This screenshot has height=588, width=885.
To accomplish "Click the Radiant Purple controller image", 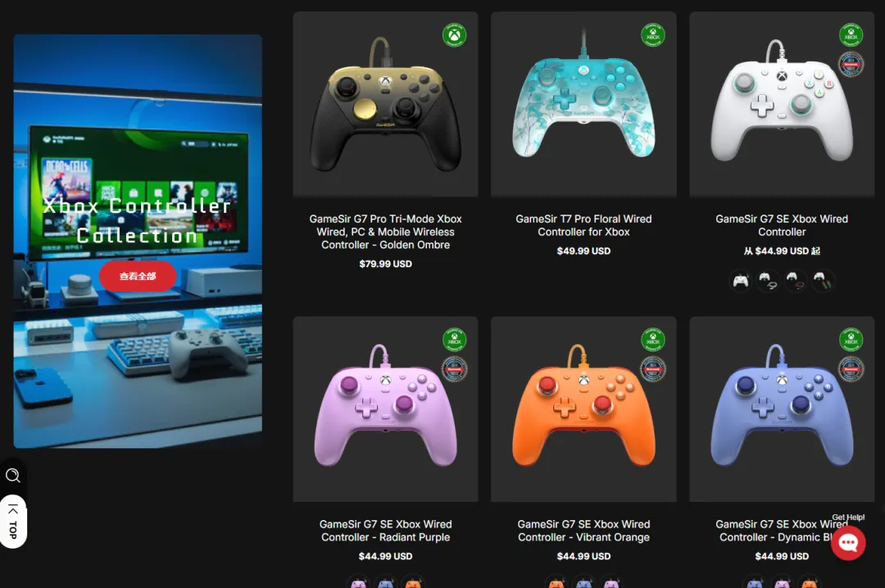I will point(385,409).
